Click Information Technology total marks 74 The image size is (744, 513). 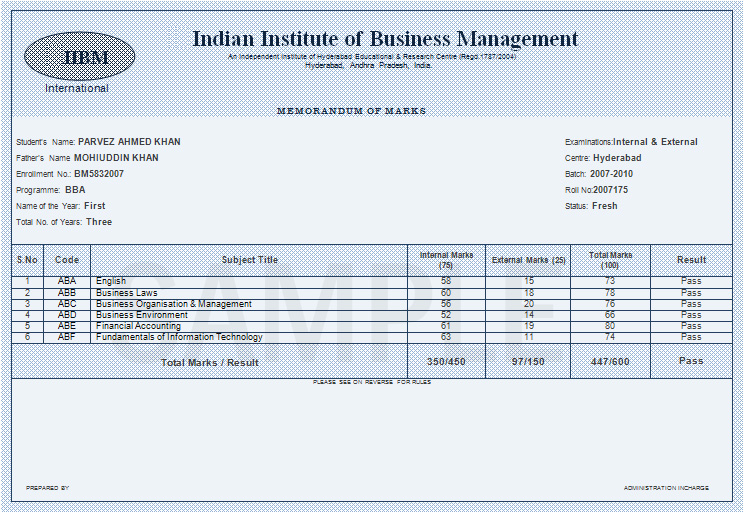(x=610, y=337)
